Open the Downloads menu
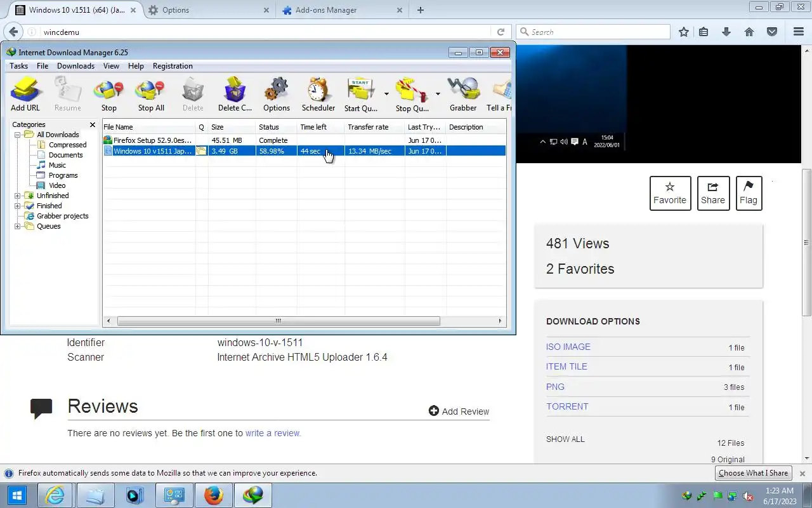The height and width of the screenshot is (508, 812). [75, 66]
